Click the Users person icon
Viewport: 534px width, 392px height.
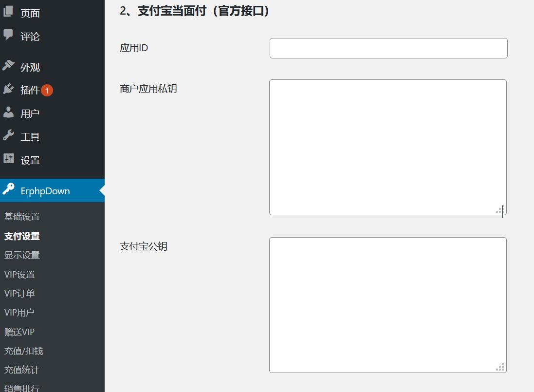pyautogui.click(x=8, y=112)
